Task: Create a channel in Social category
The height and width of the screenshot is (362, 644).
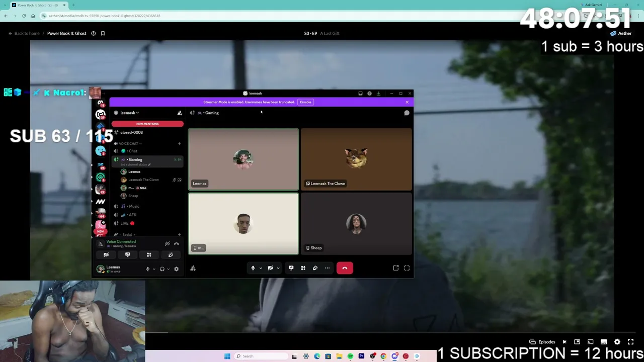Action: 179,235
